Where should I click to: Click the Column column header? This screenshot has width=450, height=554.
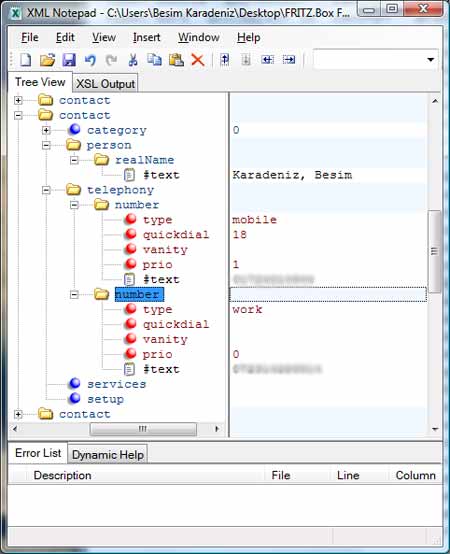click(415, 475)
